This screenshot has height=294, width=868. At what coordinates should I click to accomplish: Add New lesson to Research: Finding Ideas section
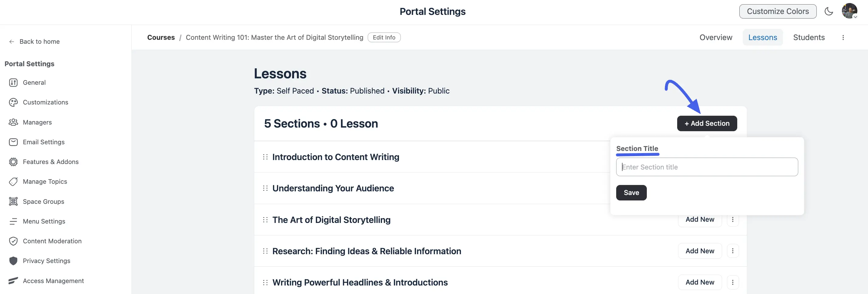click(700, 251)
